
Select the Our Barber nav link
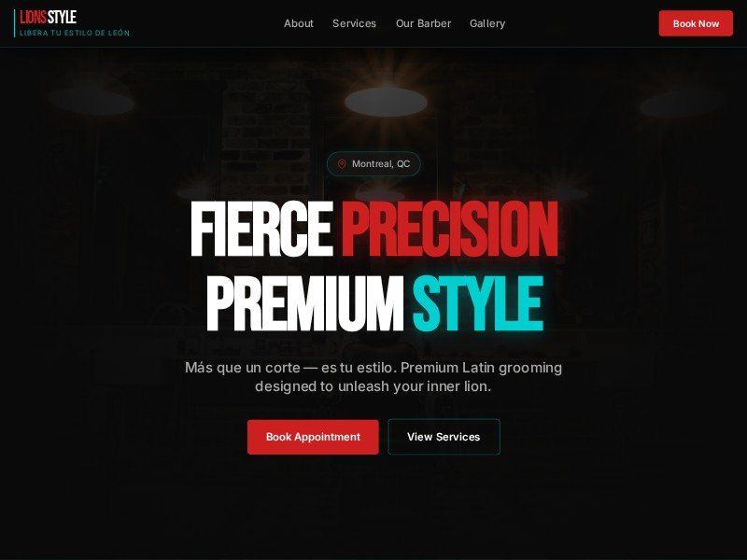[424, 23]
